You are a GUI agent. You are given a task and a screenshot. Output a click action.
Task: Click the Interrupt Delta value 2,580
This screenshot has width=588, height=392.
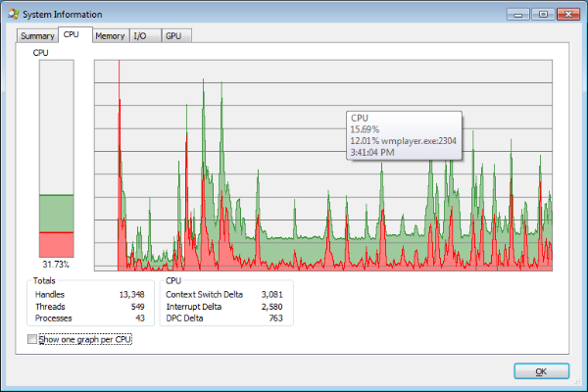(x=269, y=306)
